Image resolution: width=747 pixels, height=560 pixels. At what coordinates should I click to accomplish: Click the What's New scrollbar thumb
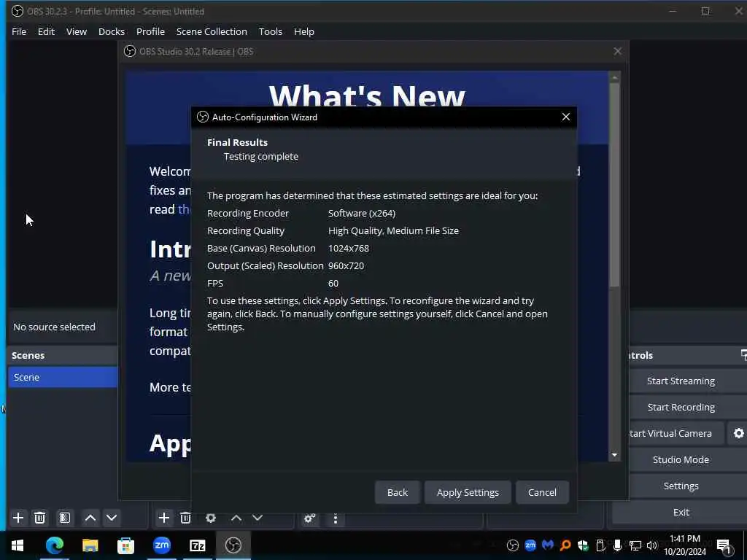coord(614,184)
